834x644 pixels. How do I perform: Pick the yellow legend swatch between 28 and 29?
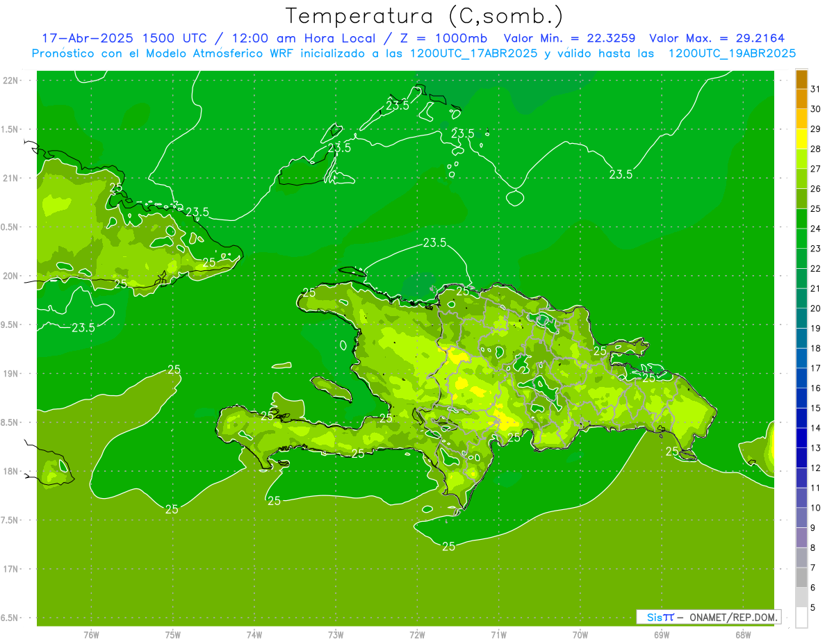pyautogui.click(x=801, y=139)
